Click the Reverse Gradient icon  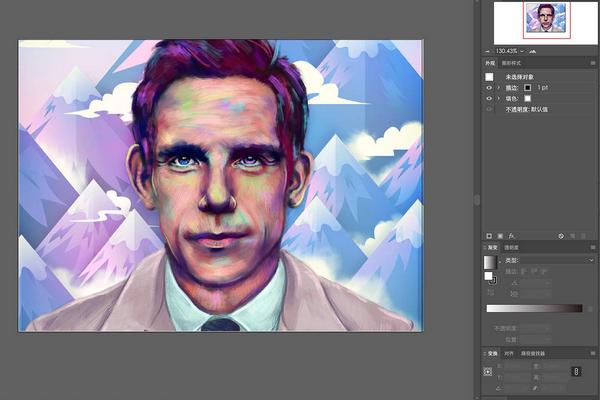(490, 293)
